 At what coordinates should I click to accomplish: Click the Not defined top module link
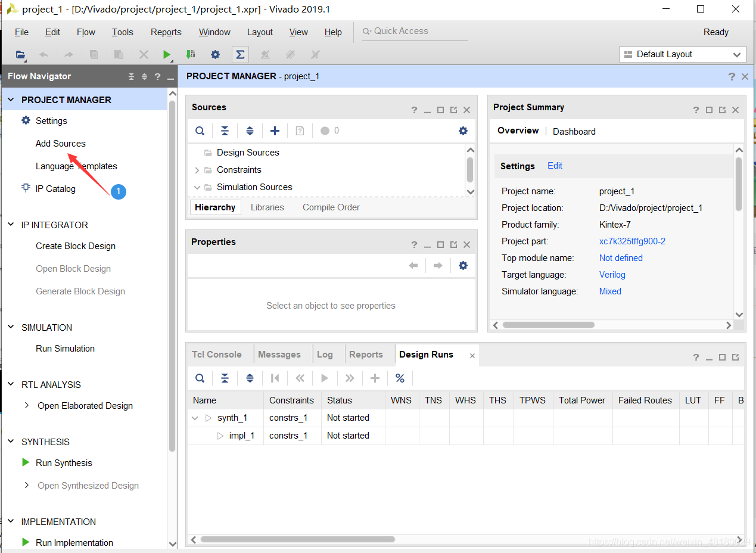tap(621, 258)
